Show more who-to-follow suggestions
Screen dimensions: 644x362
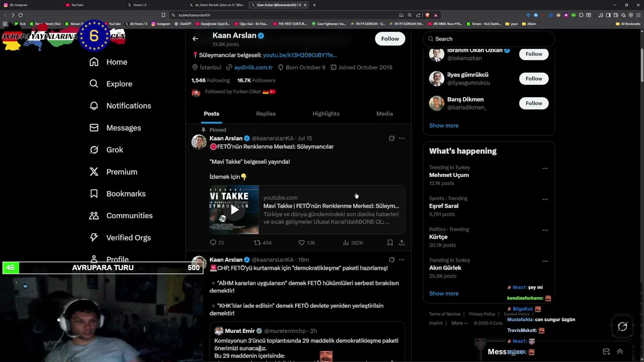tap(444, 126)
